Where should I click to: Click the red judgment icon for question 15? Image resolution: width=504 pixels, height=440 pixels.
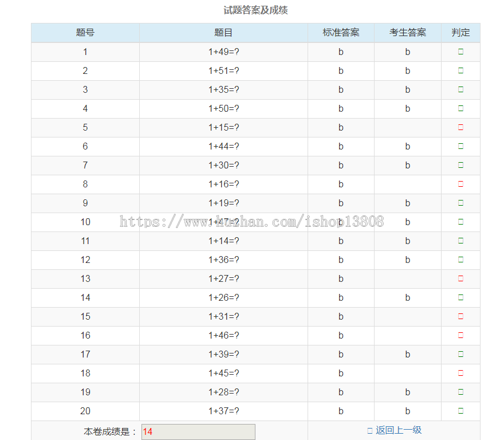pos(460,316)
